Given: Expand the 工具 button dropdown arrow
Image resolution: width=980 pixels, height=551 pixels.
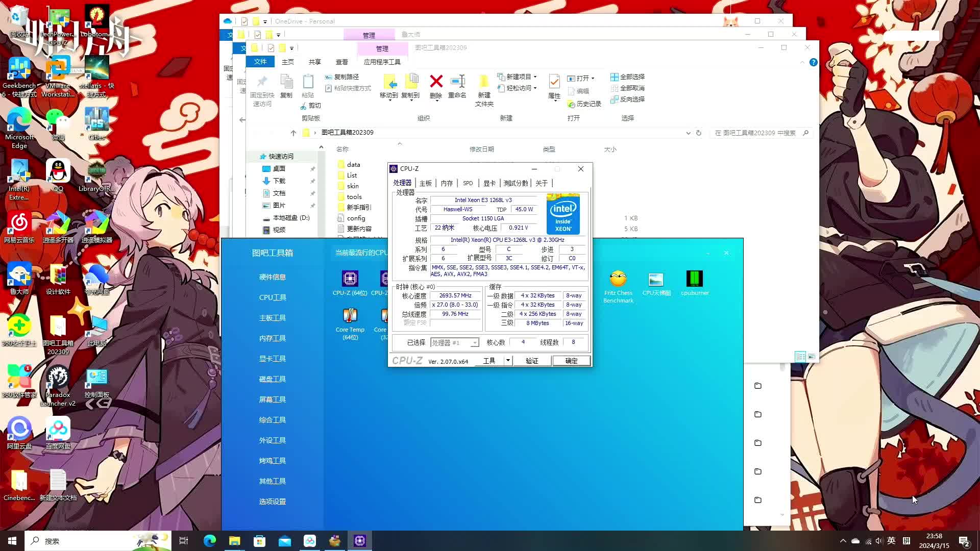Looking at the screenshot, I should (x=508, y=361).
